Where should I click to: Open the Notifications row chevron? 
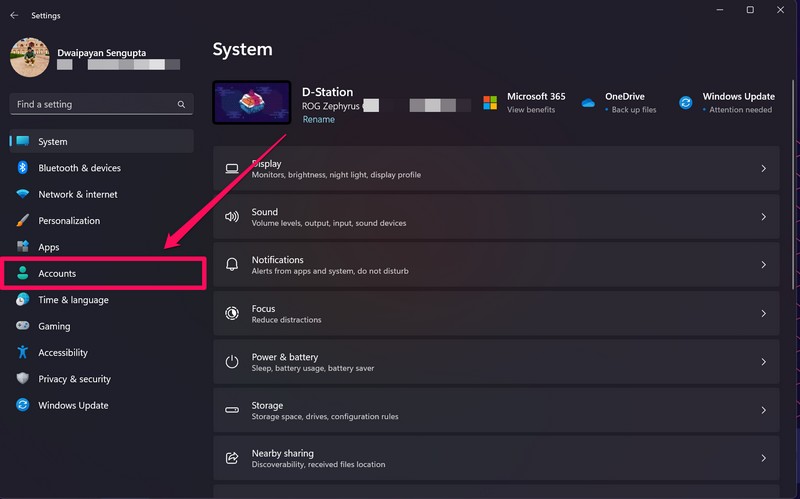(763, 265)
